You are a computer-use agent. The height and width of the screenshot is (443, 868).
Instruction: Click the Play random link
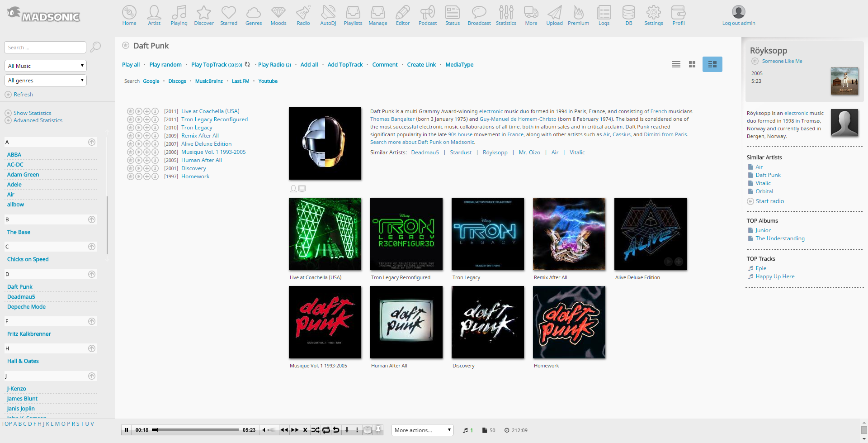click(x=165, y=65)
